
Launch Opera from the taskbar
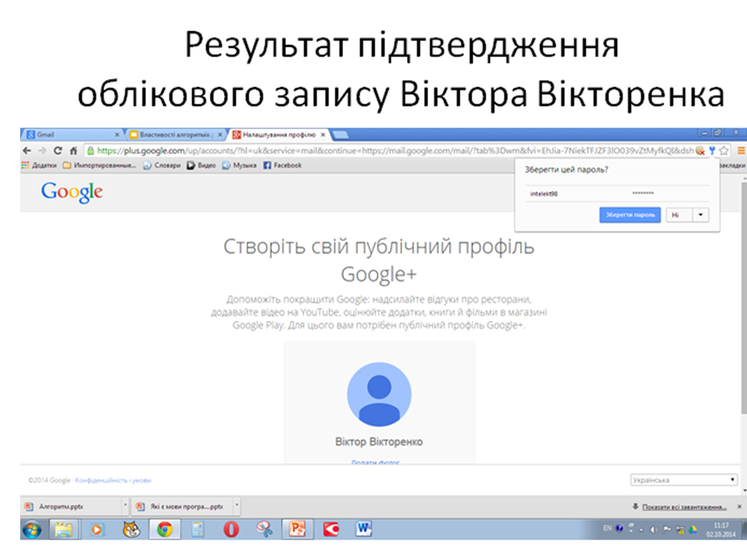231,530
